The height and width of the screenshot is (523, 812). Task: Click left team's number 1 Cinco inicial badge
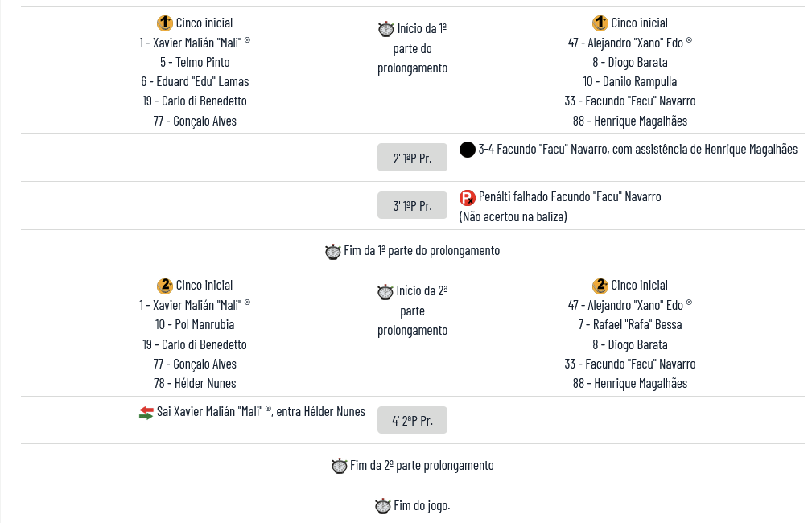click(165, 23)
